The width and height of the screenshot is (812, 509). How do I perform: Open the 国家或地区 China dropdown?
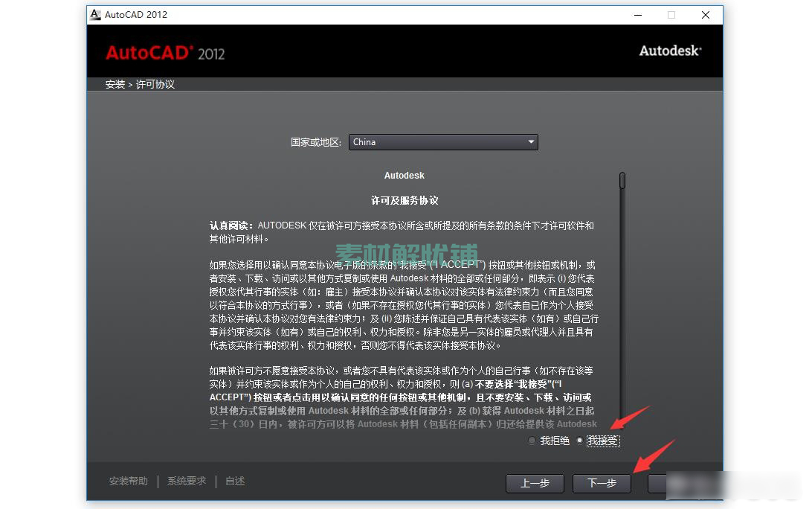click(x=443, y=142)
